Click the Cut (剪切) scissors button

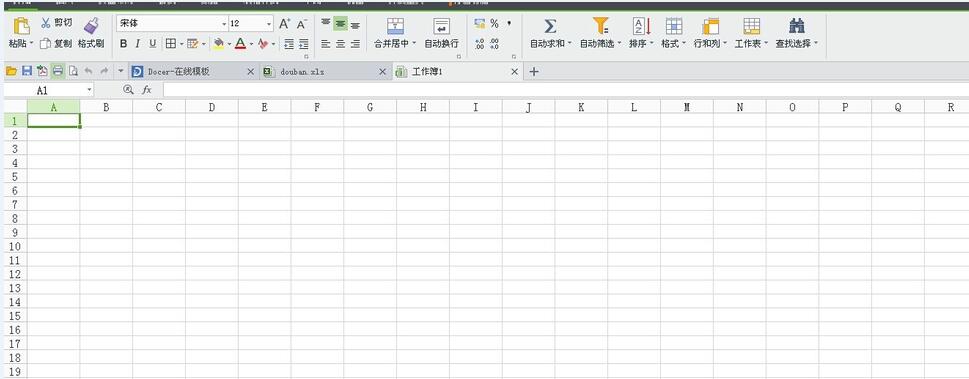(56, 23)
